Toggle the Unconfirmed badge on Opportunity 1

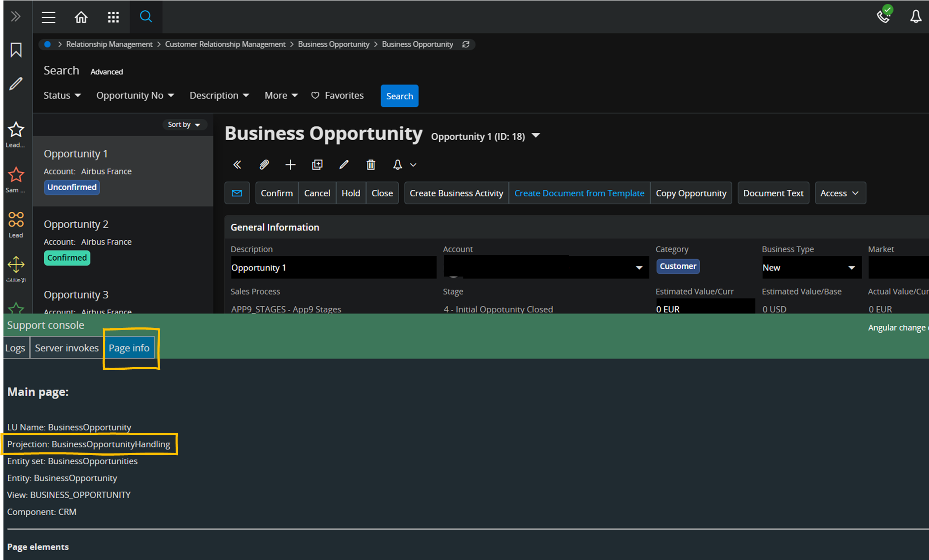coord(72,187)
